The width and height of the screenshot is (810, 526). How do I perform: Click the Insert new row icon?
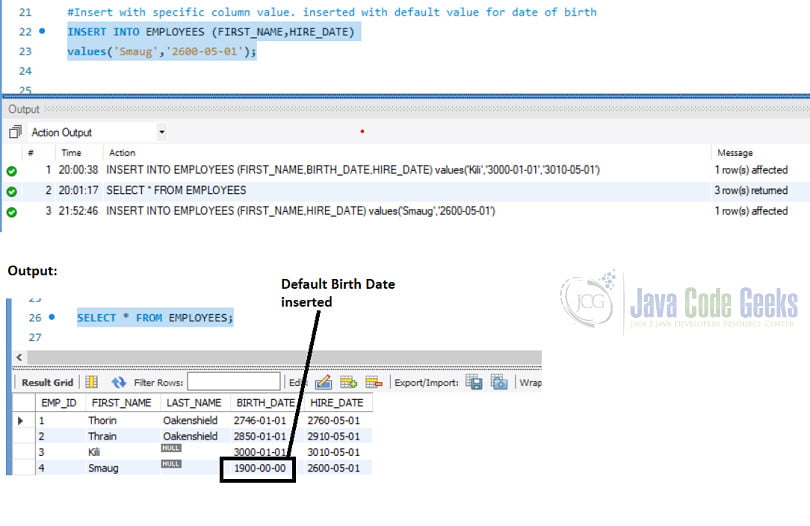click(x=349, y=382)
